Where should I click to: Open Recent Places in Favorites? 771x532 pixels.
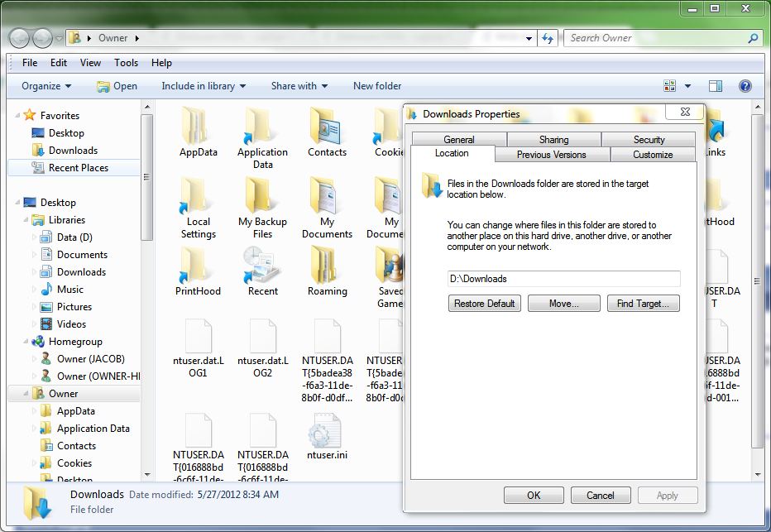pos(79,168)
